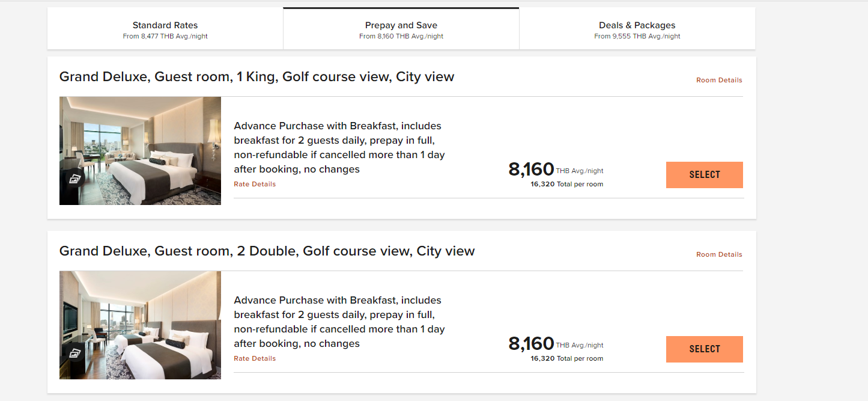Click the 8,160 THB price of the King room

pos(531,170)
